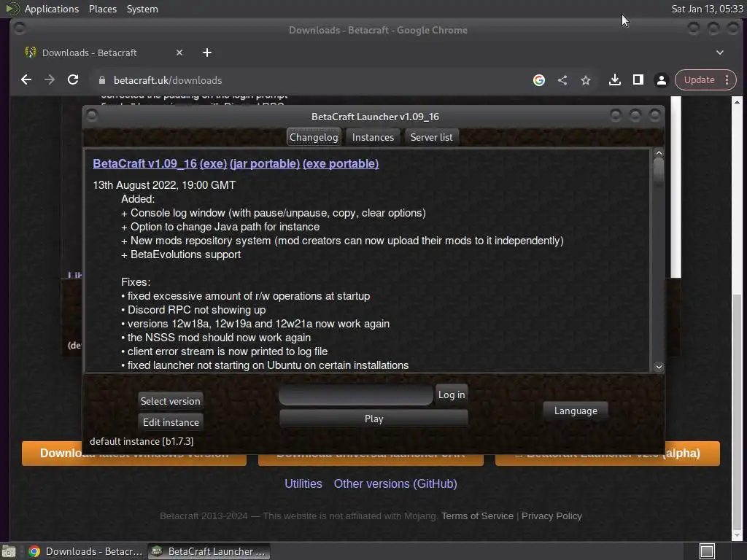747x560 pixels.
Task: Open Other versions (GitHub) link
Action: click(395, 484)
